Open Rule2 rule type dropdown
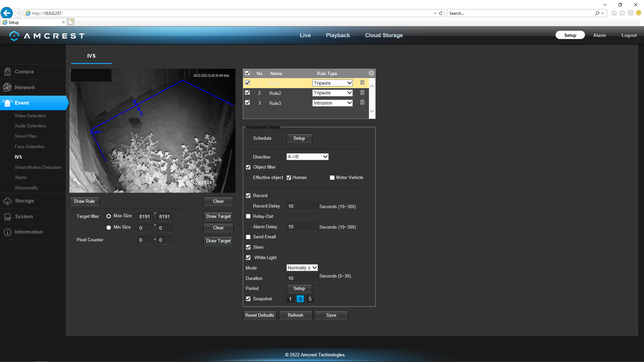Screen dimensions: 644x362 coord(332,93)
